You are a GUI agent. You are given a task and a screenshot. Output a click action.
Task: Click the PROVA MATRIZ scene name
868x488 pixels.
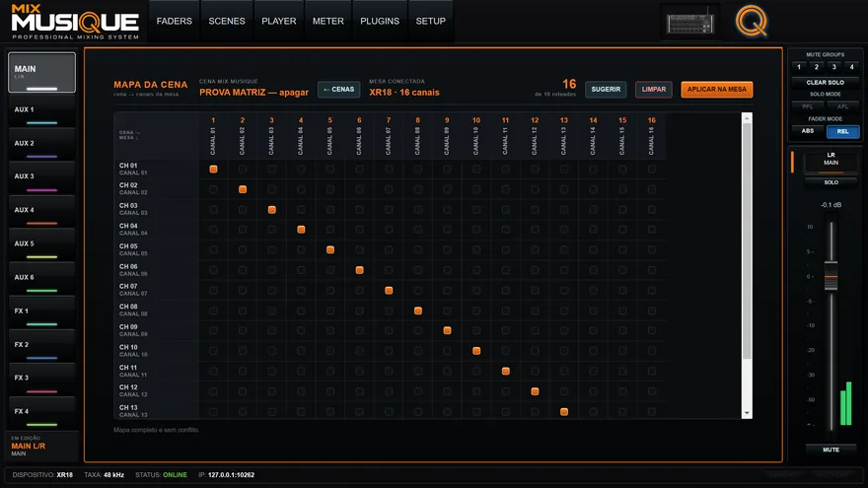254,93
